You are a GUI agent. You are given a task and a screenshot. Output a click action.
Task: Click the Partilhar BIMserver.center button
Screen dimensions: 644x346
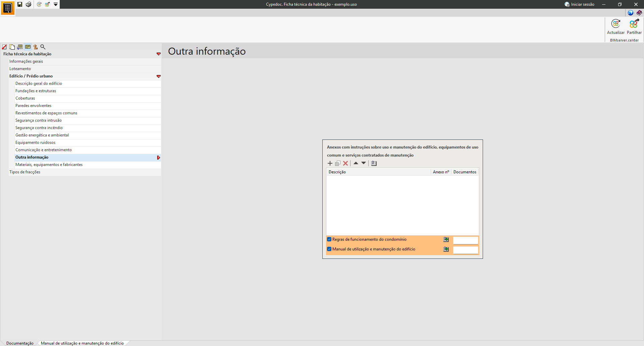point(634,27)
